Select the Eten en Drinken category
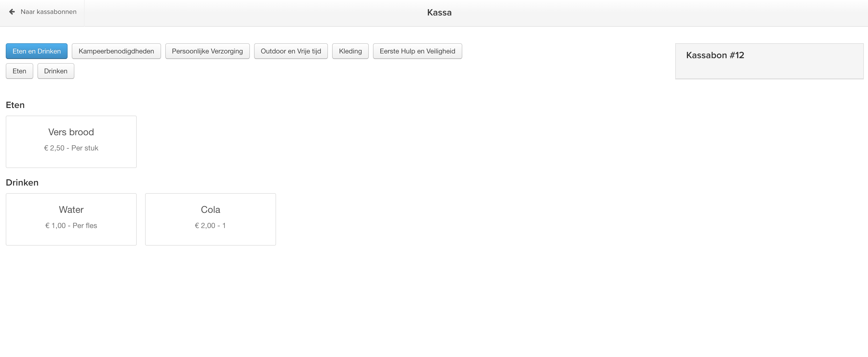The height and width of the screenshot is (357, 868). [x=37, y=51]
